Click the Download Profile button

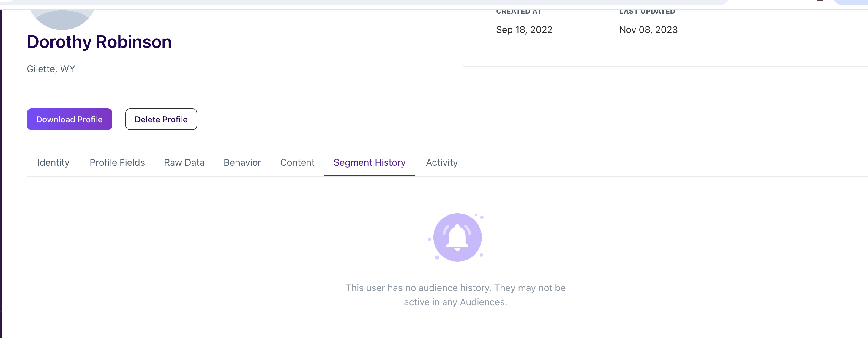pyautogui.click(x=70, y=119)
